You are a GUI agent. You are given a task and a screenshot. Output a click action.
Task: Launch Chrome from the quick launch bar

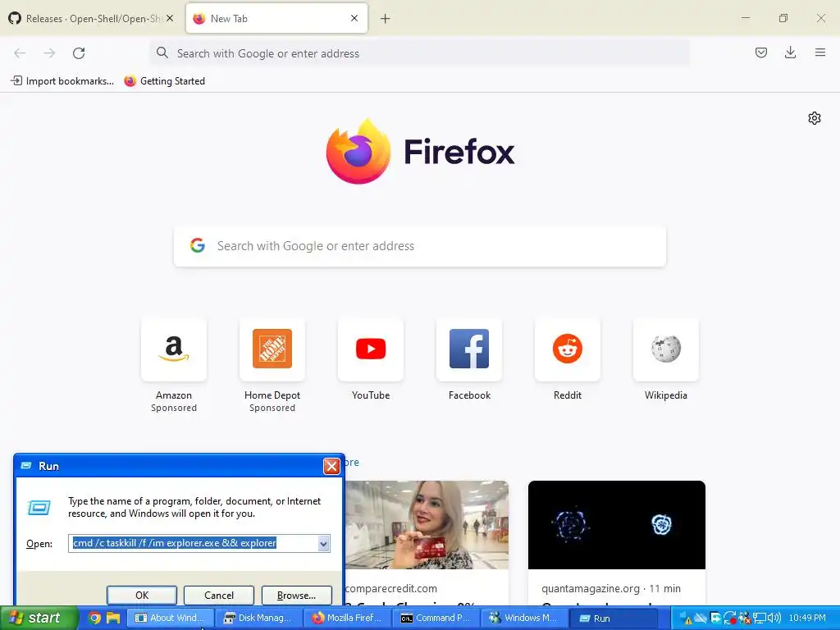click(94, 618)
